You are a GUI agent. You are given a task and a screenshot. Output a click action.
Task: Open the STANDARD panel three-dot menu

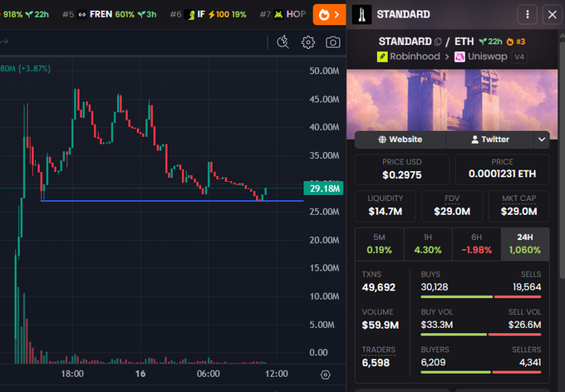[528, 14]
